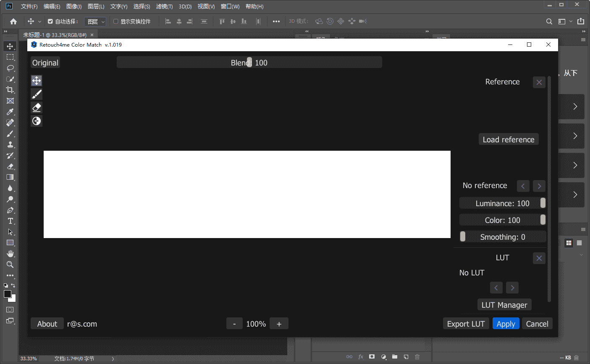Click the Photoshop Home icon
Image resolution: width=590 pixels, height=364 pixels.
pos(13,21)
